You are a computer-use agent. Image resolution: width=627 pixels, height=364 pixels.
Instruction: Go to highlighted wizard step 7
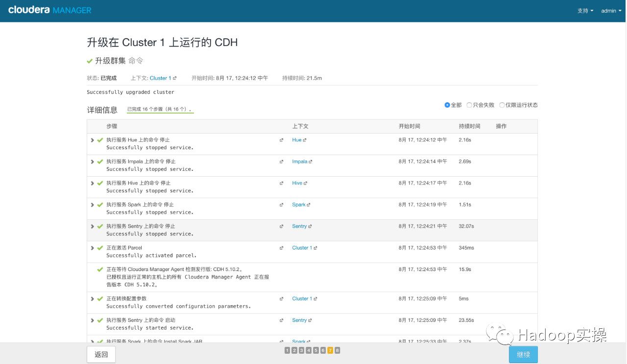(x=330, y=350)
